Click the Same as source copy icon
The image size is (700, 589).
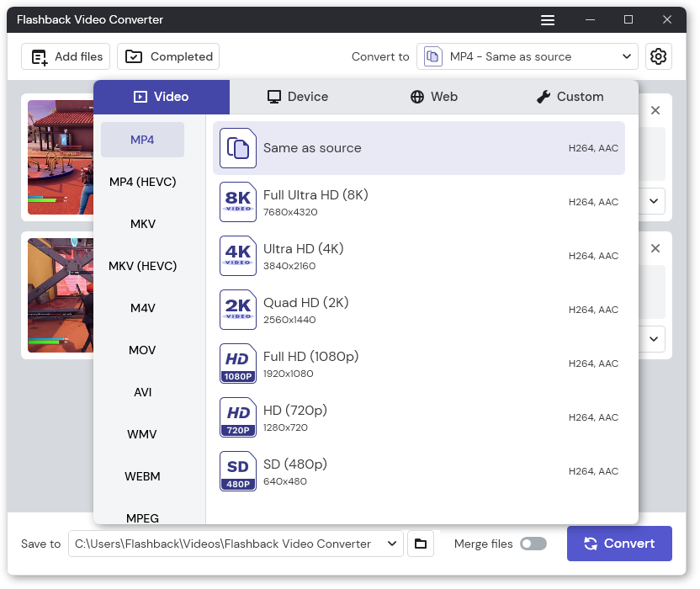(238, 148)
